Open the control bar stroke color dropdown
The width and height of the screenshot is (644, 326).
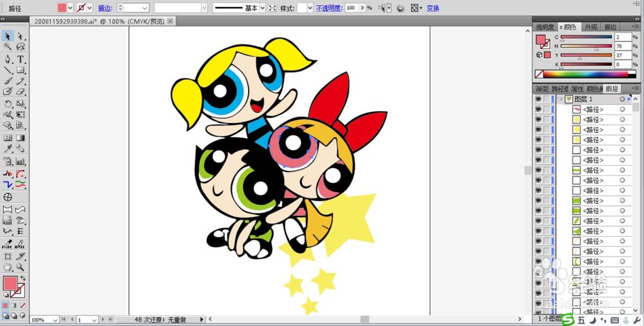point(90,8)
